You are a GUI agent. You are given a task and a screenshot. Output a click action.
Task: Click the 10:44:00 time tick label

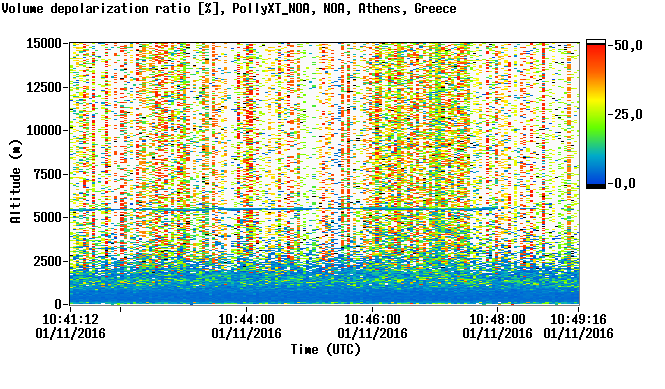(246, 319)
